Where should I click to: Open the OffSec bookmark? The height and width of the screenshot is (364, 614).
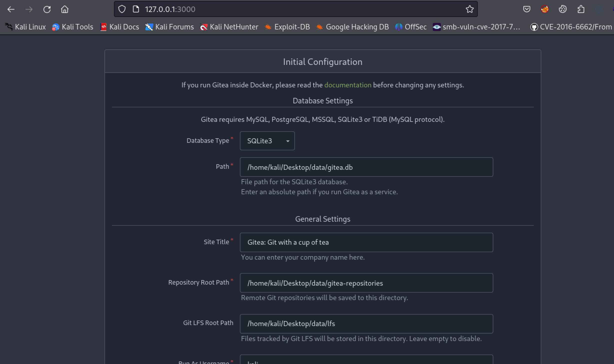tap(411, 27)
